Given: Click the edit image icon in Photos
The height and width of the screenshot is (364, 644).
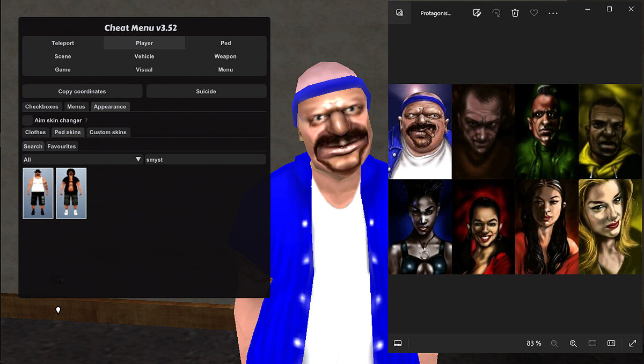Looking at the screenshot, I should pyautogui.click(x=477, y=13).
